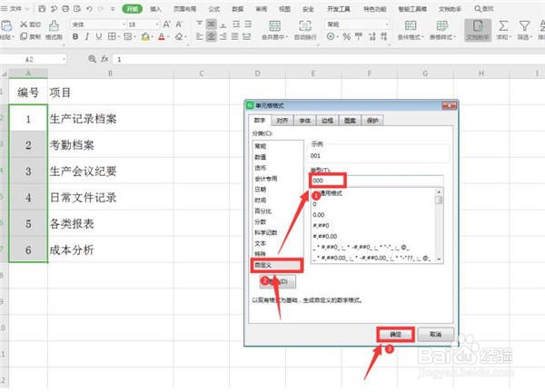Click the Print Preview icon
The width and height of the screenshot is (545, 392).
coord(77,9)
